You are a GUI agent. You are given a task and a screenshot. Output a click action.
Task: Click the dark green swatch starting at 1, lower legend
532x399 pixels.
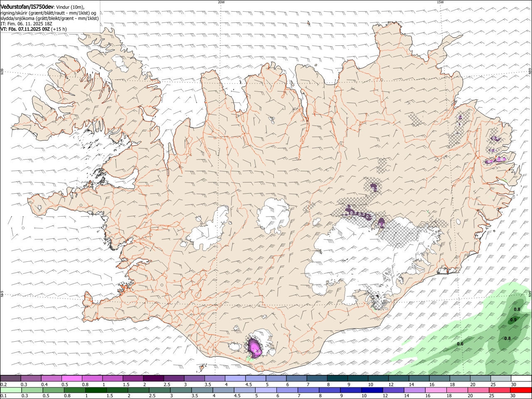(96, 390)
